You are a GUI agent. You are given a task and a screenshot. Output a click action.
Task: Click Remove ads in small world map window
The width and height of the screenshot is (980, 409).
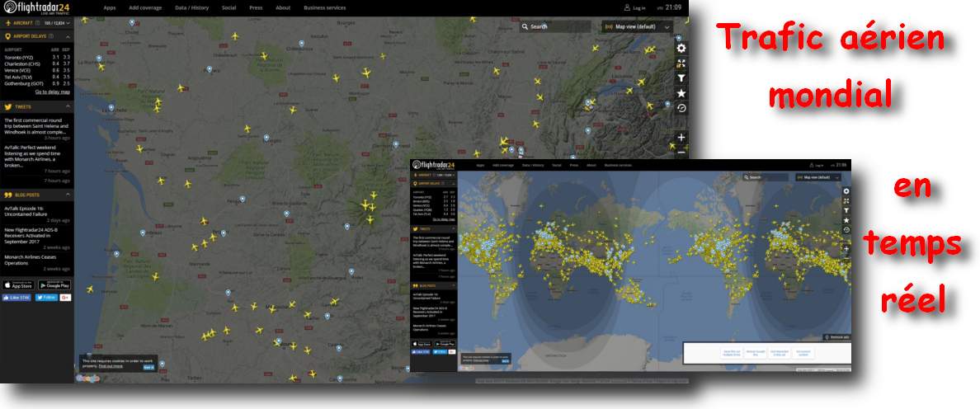click(837, 337)
